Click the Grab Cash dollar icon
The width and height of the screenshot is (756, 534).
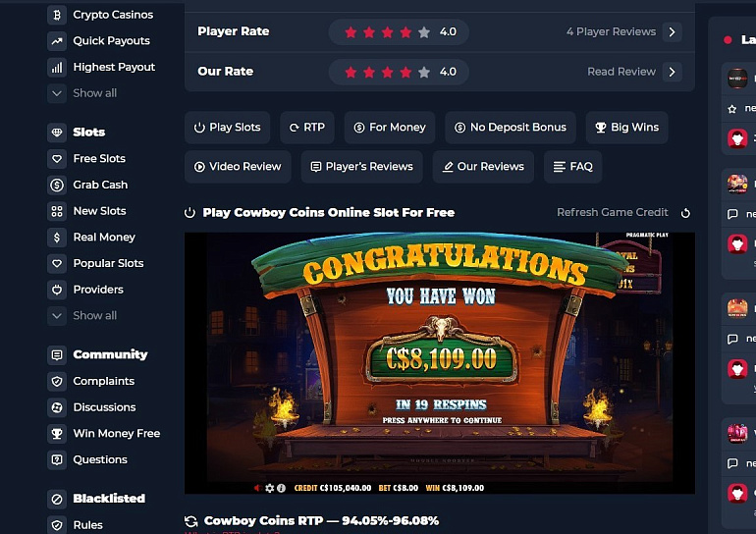pos(57,185)
